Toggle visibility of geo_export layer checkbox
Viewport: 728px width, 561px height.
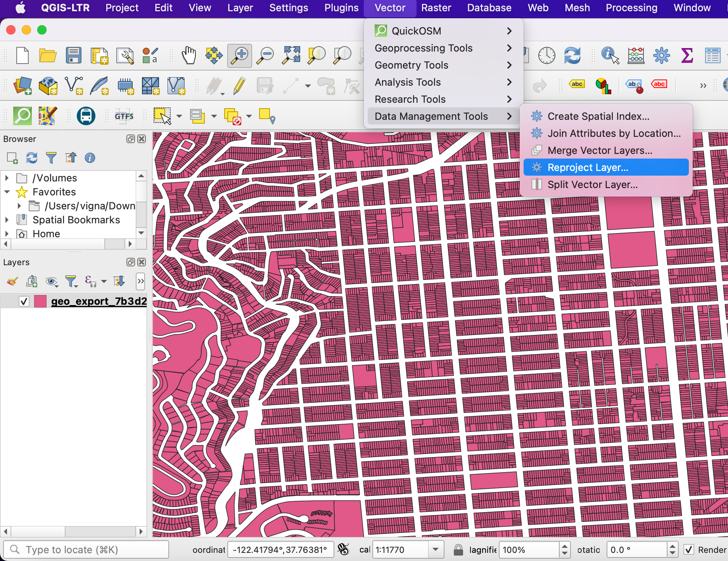pos(24,301)
